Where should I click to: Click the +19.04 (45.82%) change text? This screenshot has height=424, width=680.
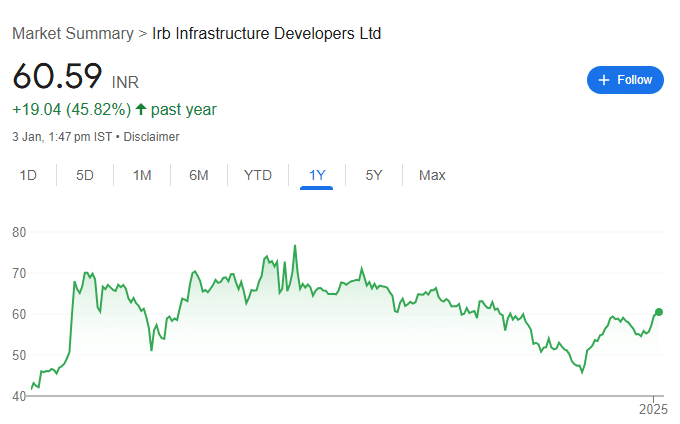point(72,109)
